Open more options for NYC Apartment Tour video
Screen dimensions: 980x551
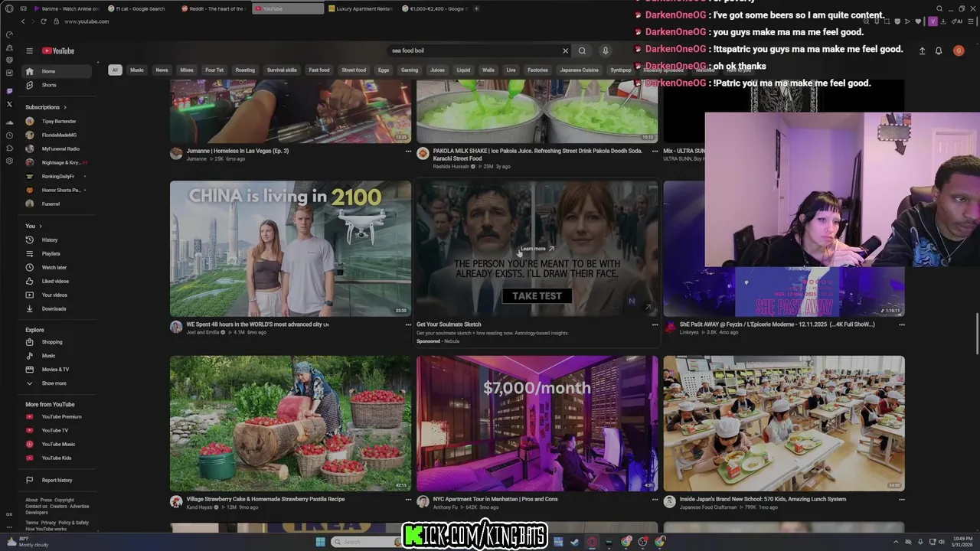655,499
